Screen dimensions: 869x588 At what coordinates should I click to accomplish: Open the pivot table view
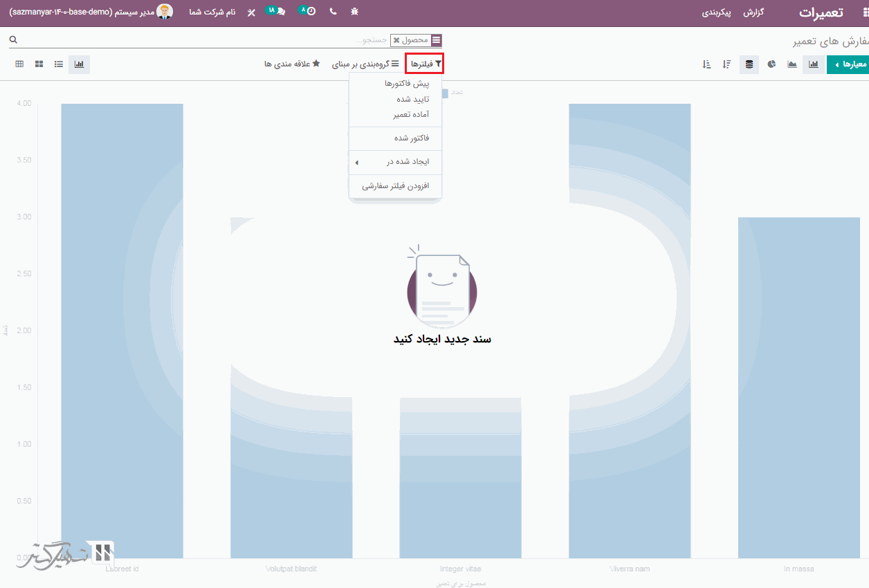[x=19, y=64]
